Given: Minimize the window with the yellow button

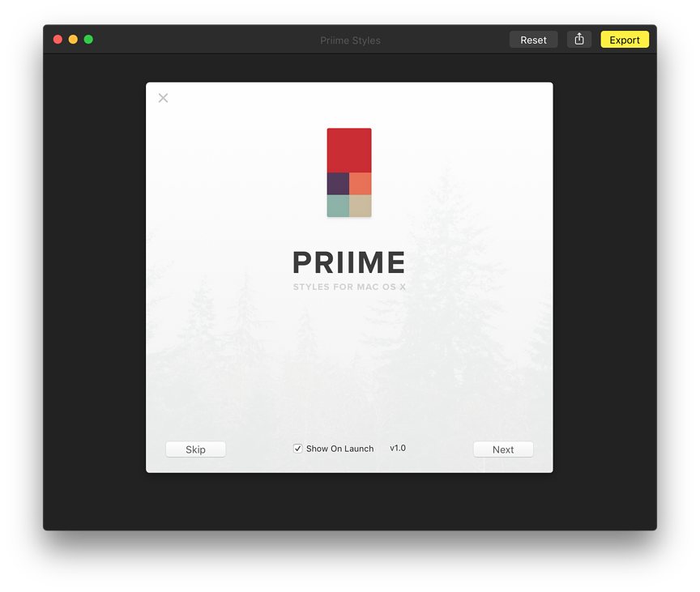Looking at the screenshot, I should 73,39.
